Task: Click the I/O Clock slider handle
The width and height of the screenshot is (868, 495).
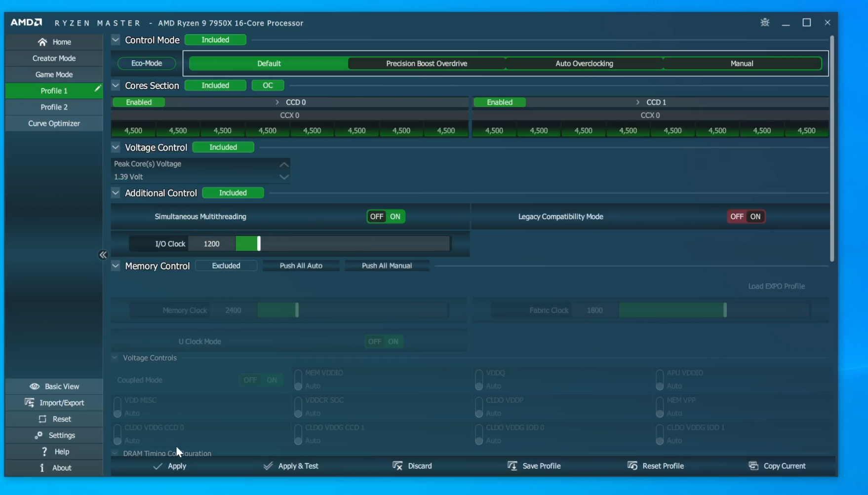Action: (x=259, y=243)
